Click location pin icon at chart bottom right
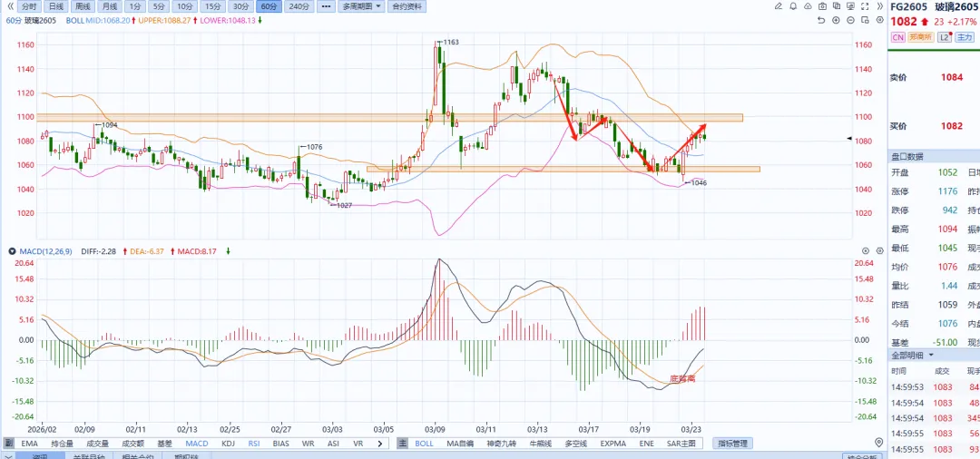980x459 pixels. [880, 443]
